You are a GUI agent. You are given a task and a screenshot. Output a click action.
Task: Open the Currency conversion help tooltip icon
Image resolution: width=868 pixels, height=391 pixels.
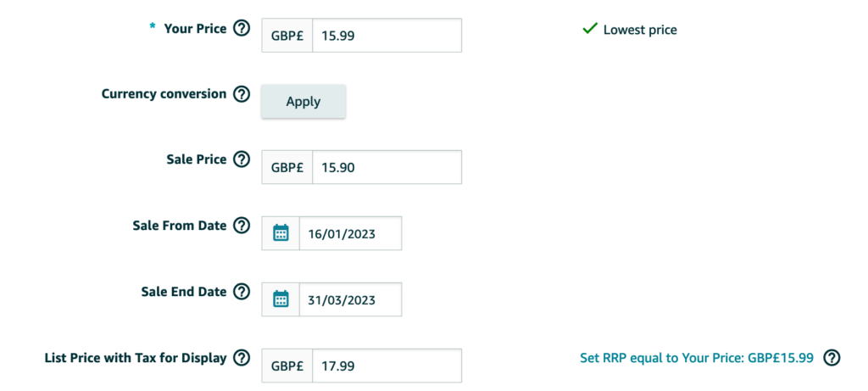pyautogui.click(x=242, y=94)
